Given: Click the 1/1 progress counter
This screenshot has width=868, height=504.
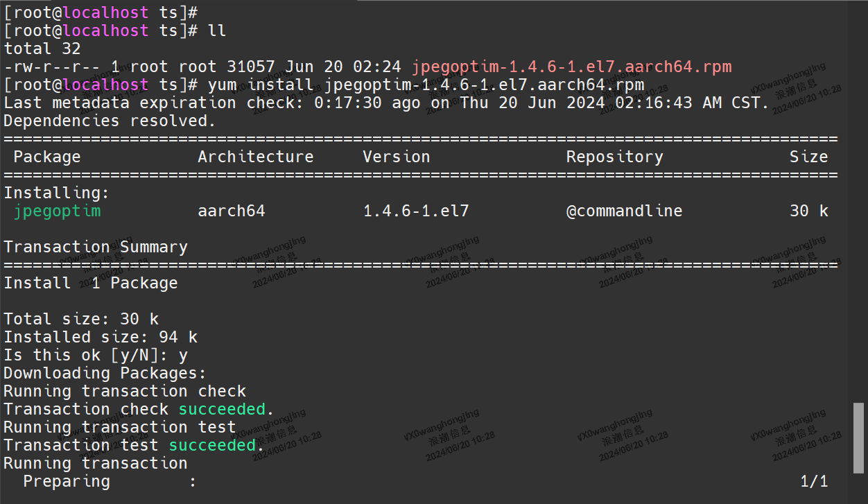Looking at the screenshot, I should click(814, 482).
